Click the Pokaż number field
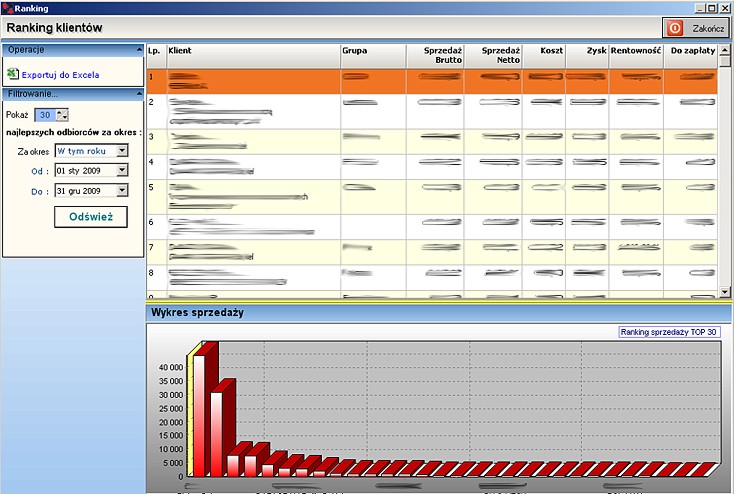This screenshot has width=734, height=494. (45, 115)
